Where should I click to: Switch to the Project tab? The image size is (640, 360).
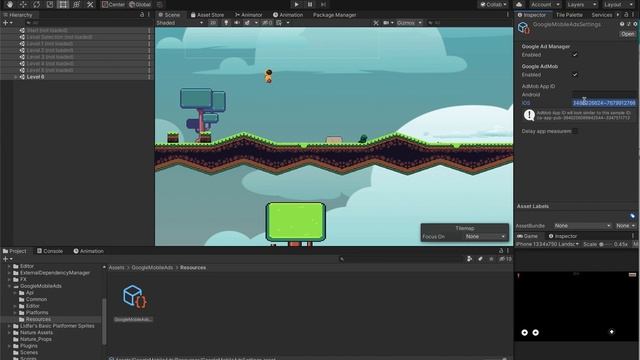coord(14,251)
